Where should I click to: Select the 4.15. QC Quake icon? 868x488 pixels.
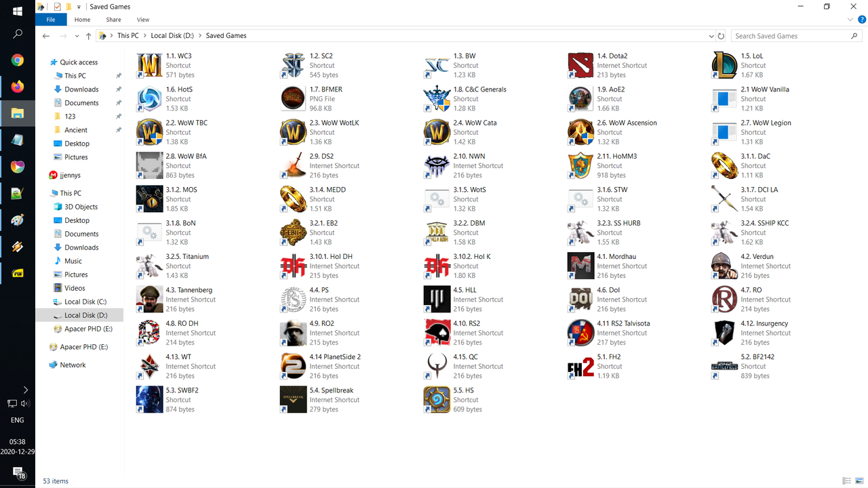tap(437, 366)
